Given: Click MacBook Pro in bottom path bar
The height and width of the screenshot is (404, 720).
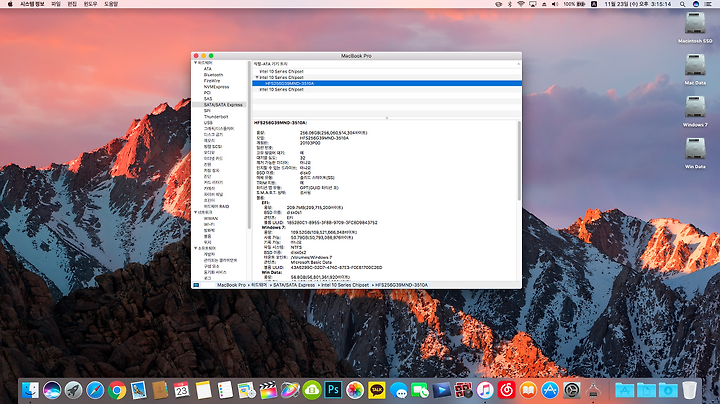Looking at the screenshot, I should click(x=231, y=285).
